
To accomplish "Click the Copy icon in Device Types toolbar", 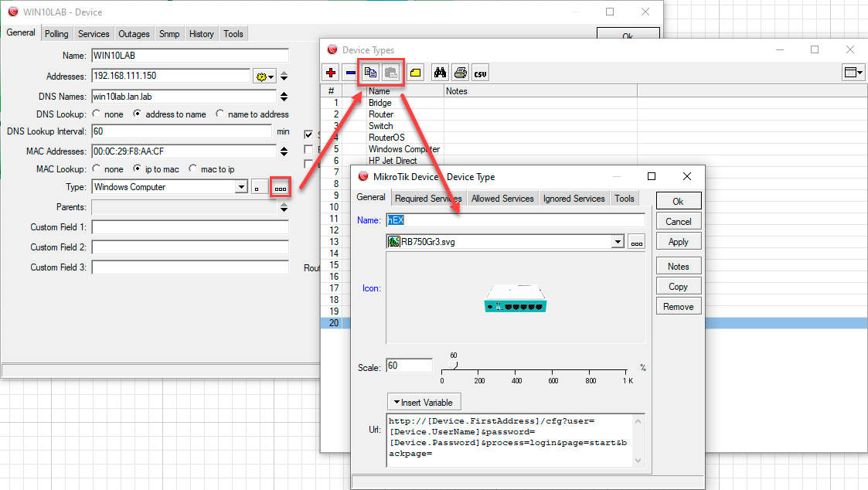I will tap(370, 73).
